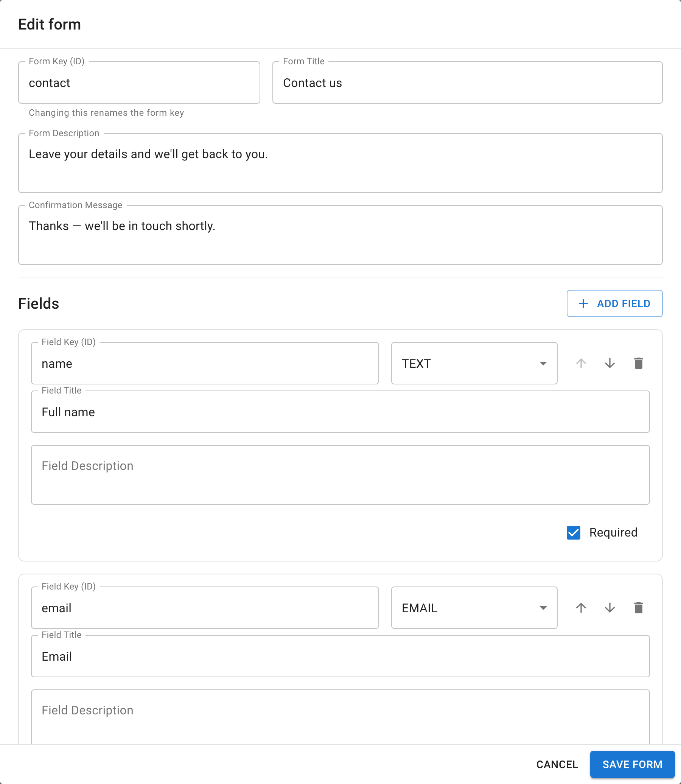Edit the Field Key 'email' input
Viewport: 681px width, 784px height.
tap(205, 608)
